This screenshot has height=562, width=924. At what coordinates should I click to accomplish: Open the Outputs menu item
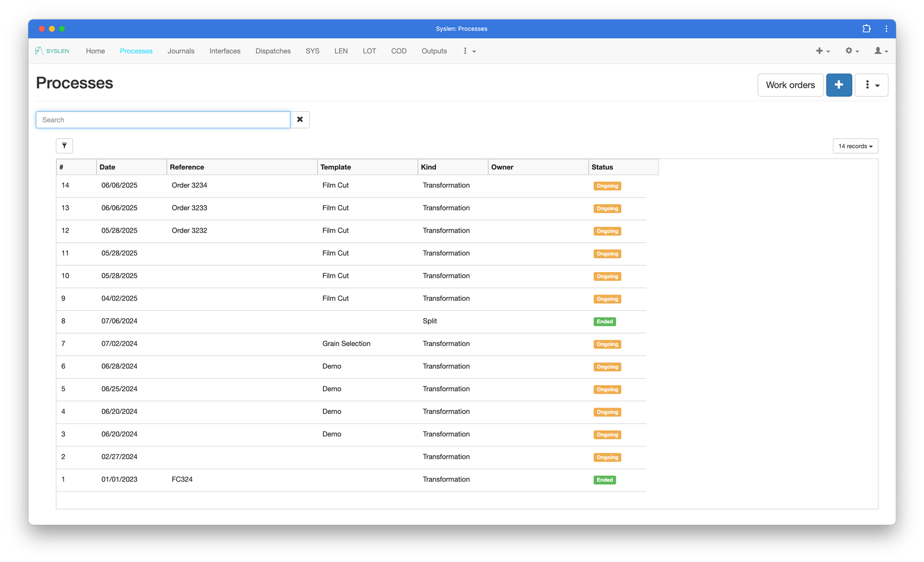pyautogui.click(x=434, y=51)
